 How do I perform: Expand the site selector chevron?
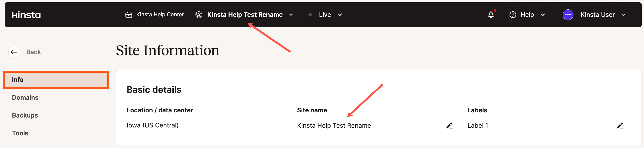[291, 15]
